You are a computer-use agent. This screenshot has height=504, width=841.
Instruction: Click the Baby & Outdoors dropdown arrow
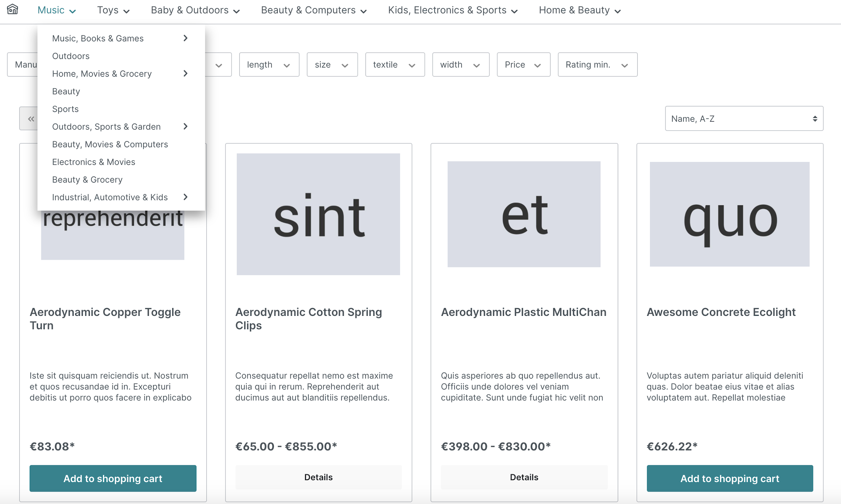pos(237,10)
